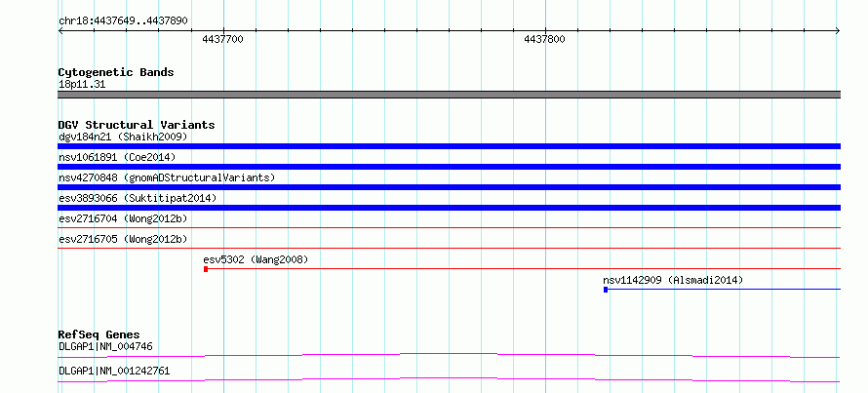Select the magenta DLGAP1|NM_001242761 transcript line

449,379
